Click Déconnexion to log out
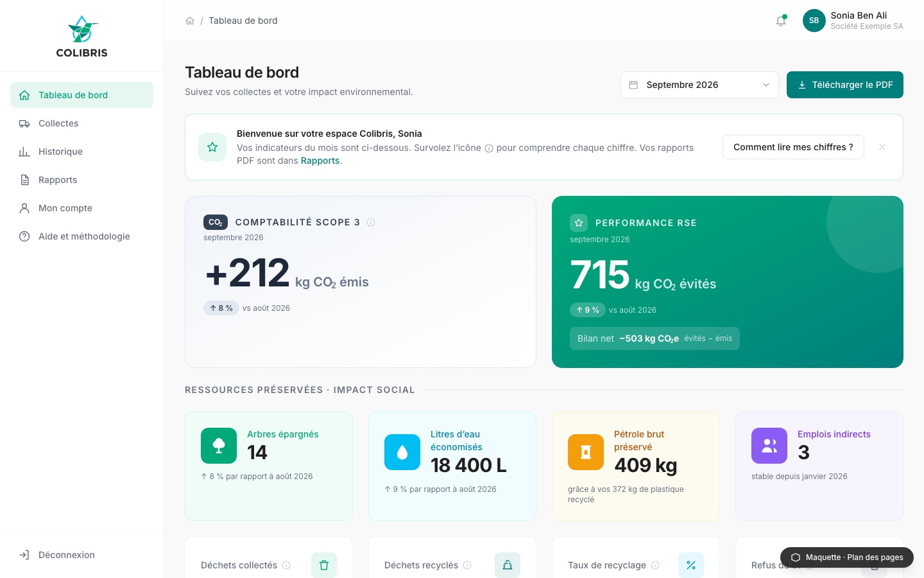Viewport: 924px width, 578px height. tap(81, 555)
